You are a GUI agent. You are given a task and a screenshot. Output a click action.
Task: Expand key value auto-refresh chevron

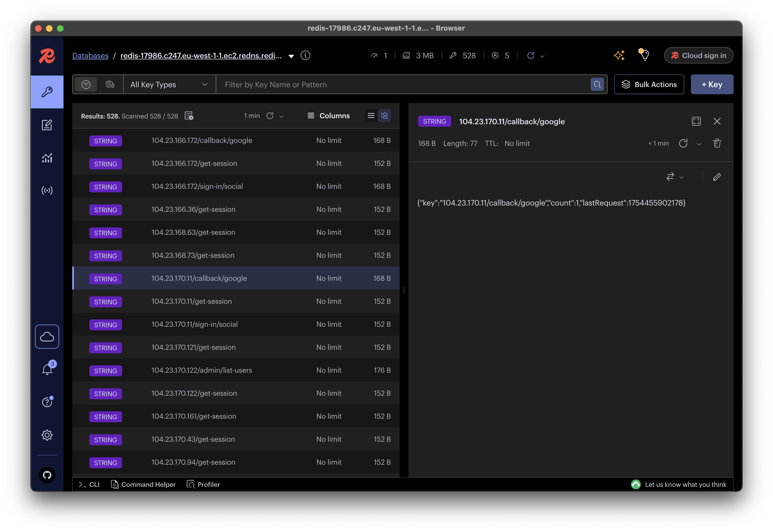coord(699,144)
